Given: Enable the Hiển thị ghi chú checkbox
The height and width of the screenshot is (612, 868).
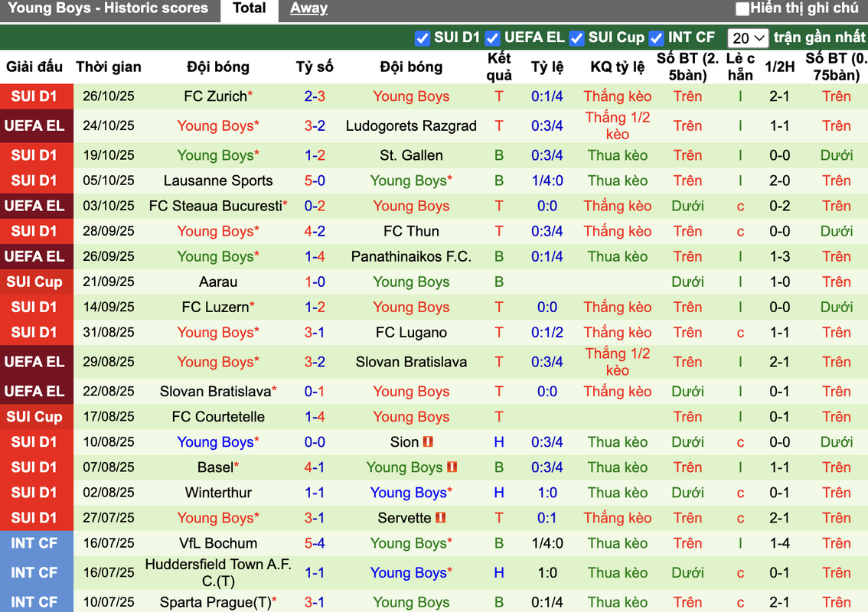Looking at the screenshot, I should pyautogui.click(x=742, y=8).
